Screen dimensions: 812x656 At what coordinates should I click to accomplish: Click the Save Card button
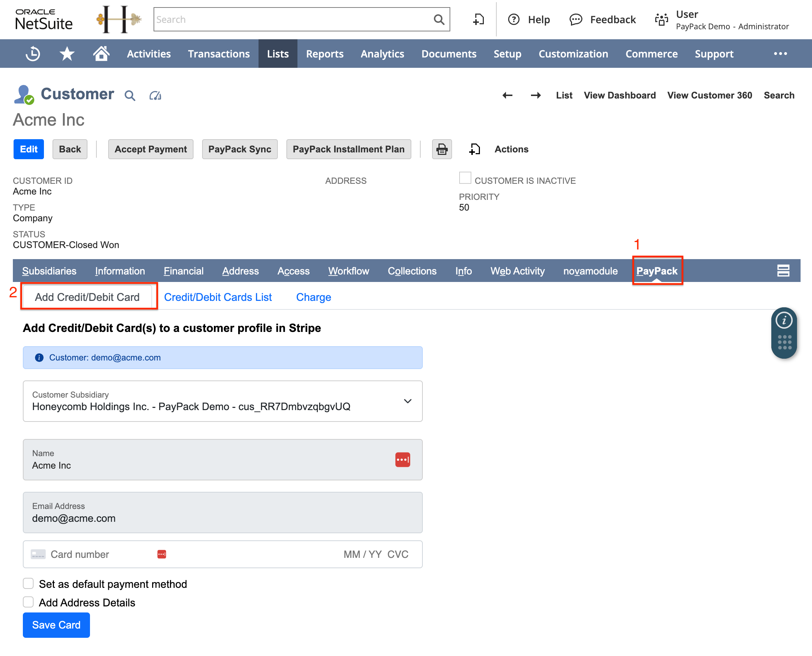point(56,625)
